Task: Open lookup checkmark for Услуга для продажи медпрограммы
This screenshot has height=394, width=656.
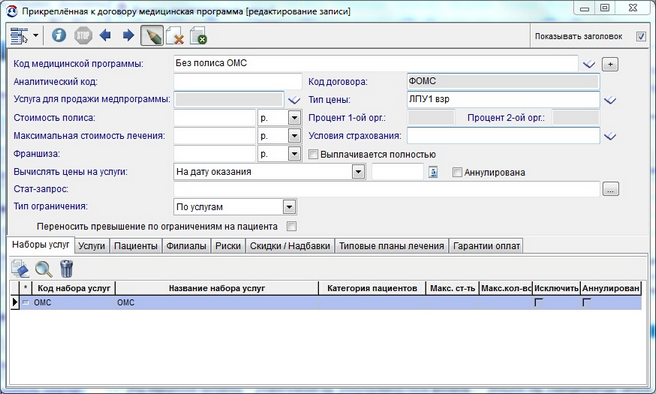Action: 294,100
